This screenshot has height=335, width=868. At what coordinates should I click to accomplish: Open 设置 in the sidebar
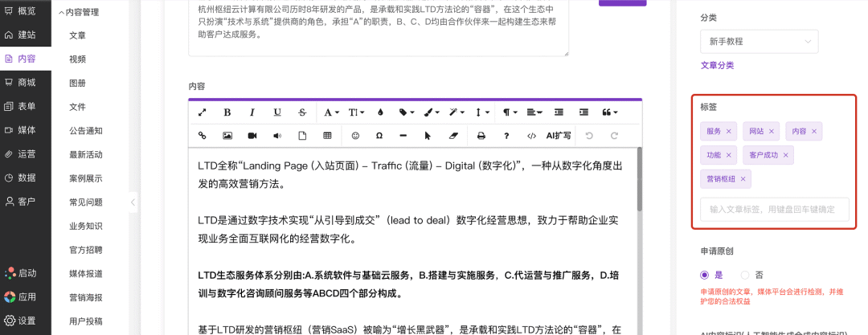[26, 321]
